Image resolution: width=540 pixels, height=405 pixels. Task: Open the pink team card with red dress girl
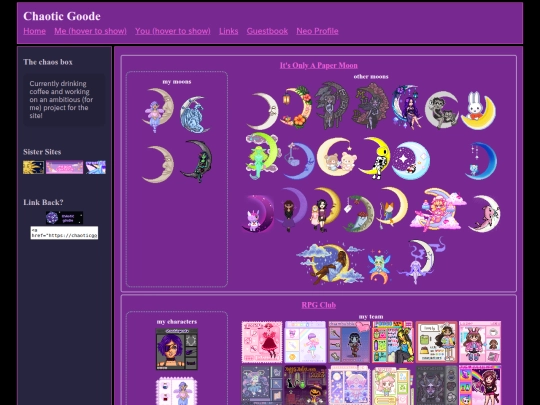262,342
